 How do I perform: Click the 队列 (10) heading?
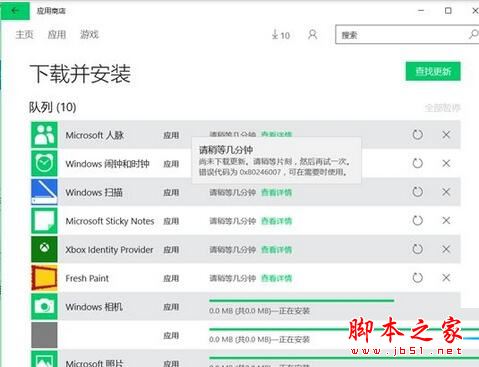53,107
